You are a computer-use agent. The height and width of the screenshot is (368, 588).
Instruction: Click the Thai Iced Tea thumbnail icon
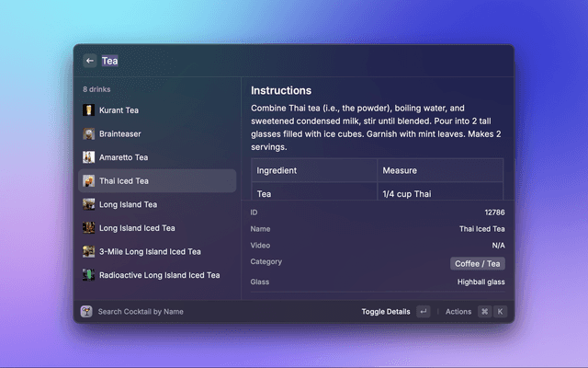pos(88,181)
